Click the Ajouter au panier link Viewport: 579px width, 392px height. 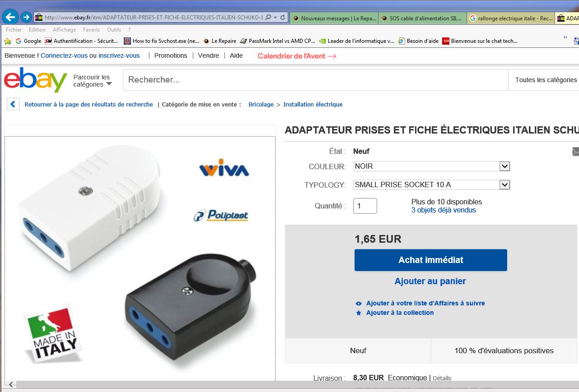pyautogui.click(x=430, y=281)
